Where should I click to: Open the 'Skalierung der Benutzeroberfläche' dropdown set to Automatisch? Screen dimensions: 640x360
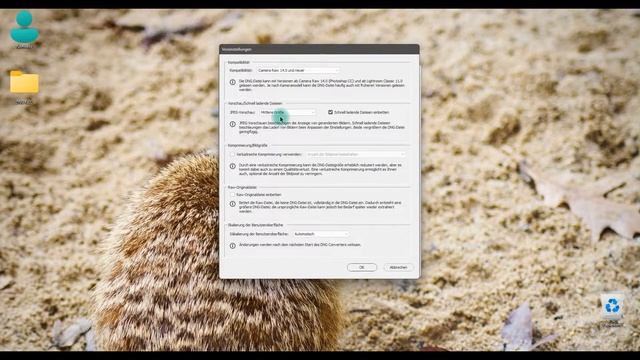321,234
